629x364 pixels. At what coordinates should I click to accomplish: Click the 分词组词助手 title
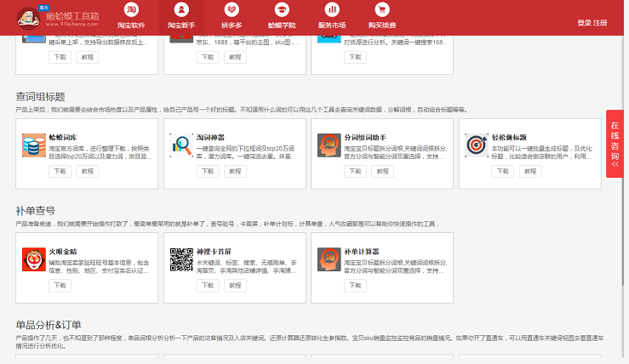pos(365,137)
